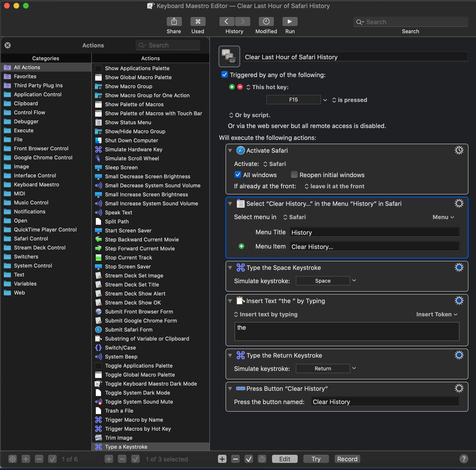Collapse Press Button Clear History action
The image size is (476, 470).
[230, 389]
